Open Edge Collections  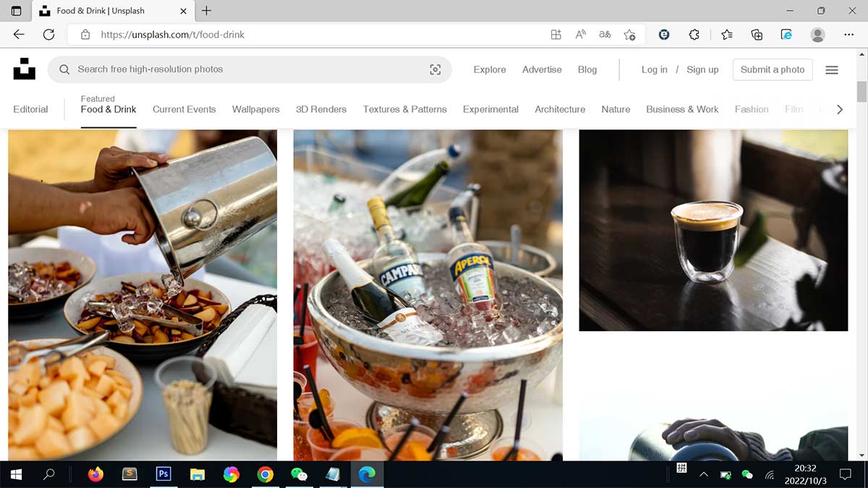coord(757,34)
